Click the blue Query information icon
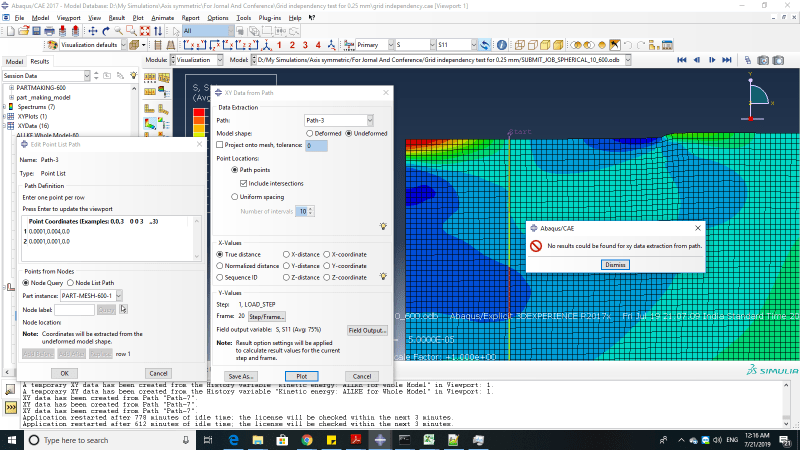800x450 pixels. point(502,45)
